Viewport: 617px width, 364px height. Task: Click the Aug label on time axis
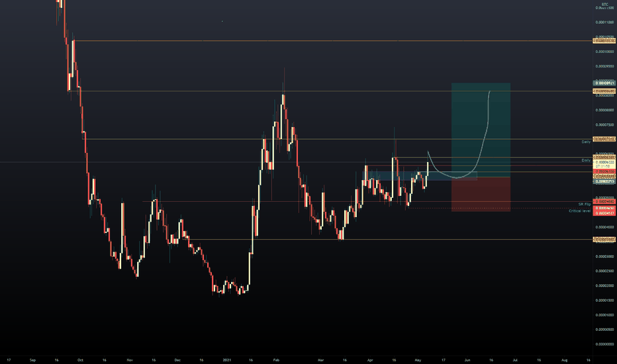564,360
